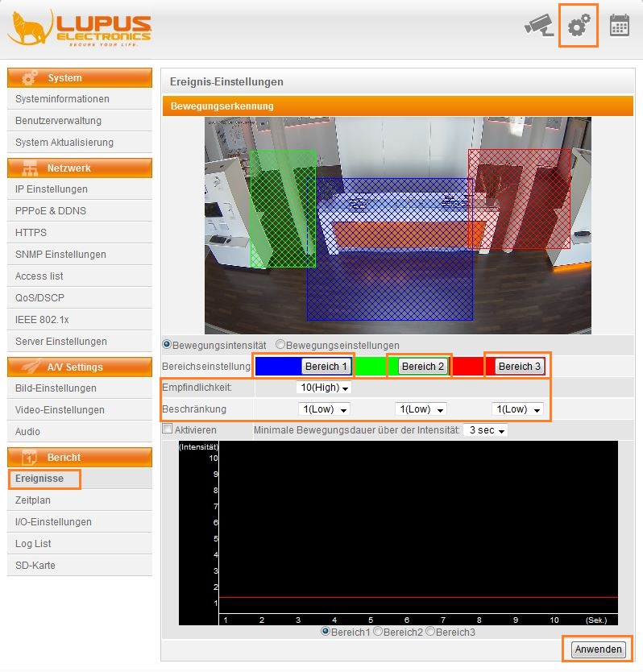Click the settings gear icon

pos(579,26)
